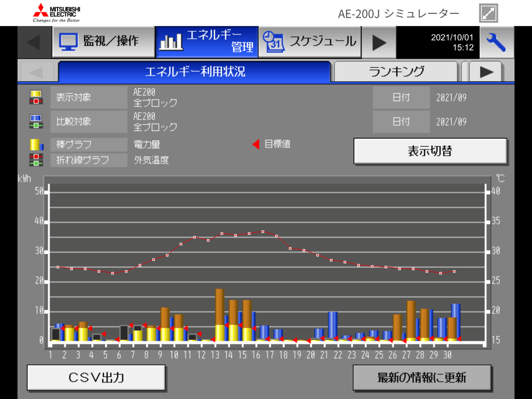Click the yellow-red 表示対象 legend icon
The width and height of the screenshot is (532, 399).
[x=36, y=97]
